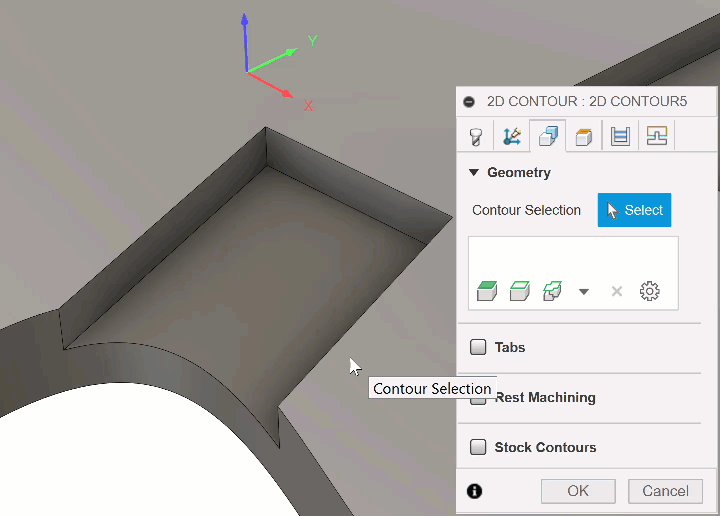This screenshot has width=720, height=516.
Task: Open the Linking tab icon
Action: pos(657,136)
